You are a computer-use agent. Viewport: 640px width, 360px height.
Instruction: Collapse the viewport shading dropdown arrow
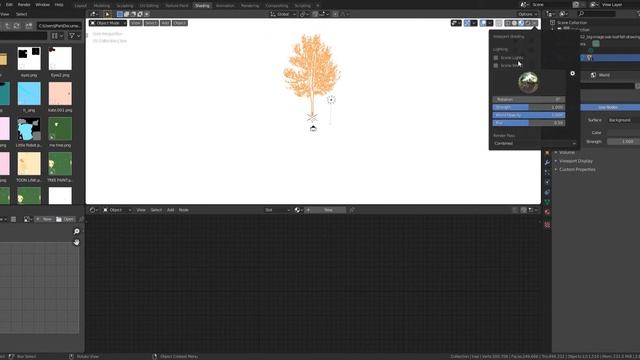535,23
